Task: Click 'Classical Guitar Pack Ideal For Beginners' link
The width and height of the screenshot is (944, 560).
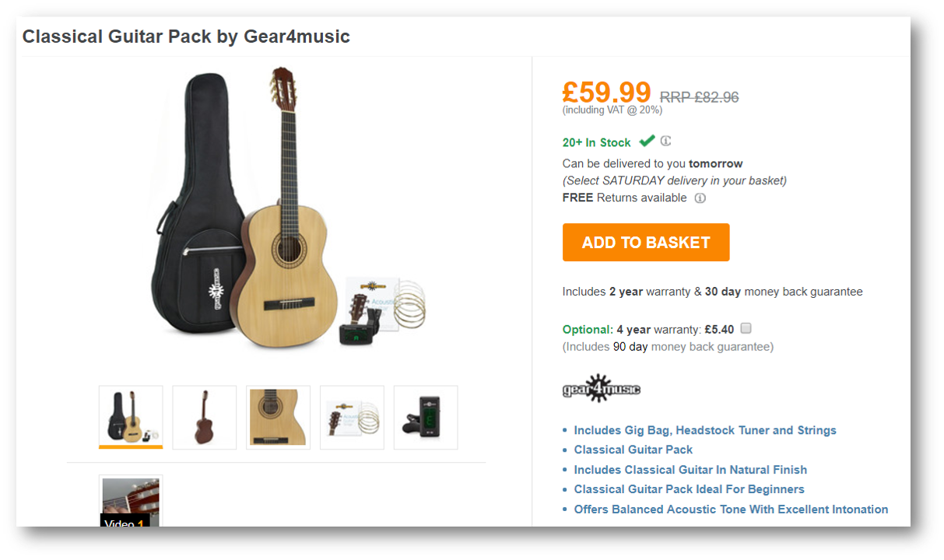Action: 689,489
